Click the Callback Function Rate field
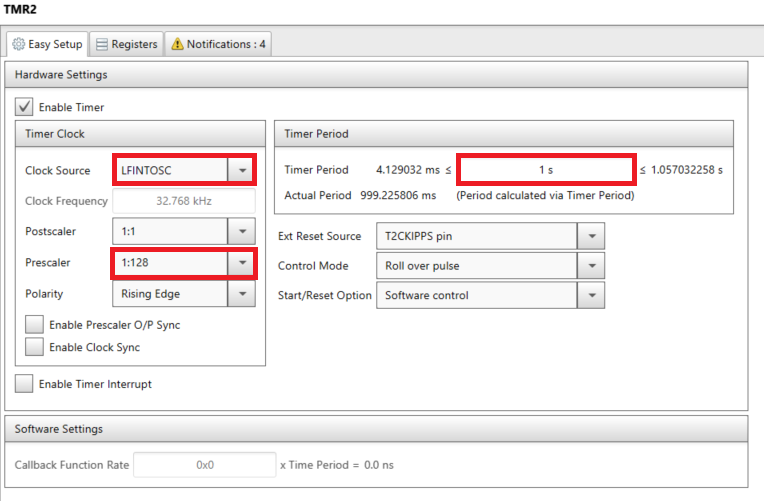764x501 pixels. [204, 465]
